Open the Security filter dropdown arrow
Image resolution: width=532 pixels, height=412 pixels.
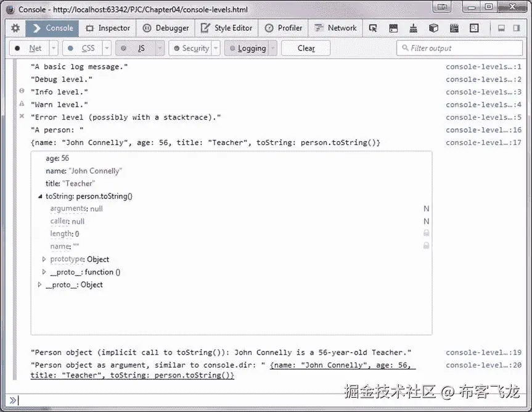[216, 48]
